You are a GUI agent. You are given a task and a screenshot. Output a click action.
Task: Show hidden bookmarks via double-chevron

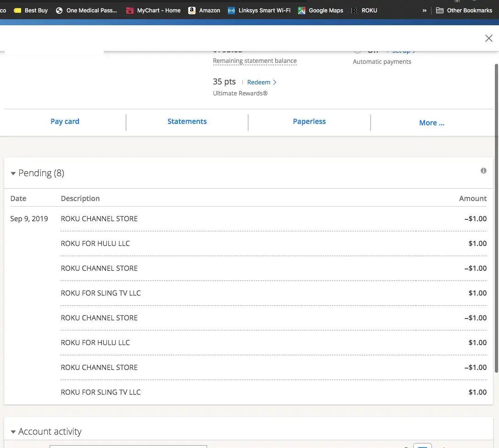point(425,10)
